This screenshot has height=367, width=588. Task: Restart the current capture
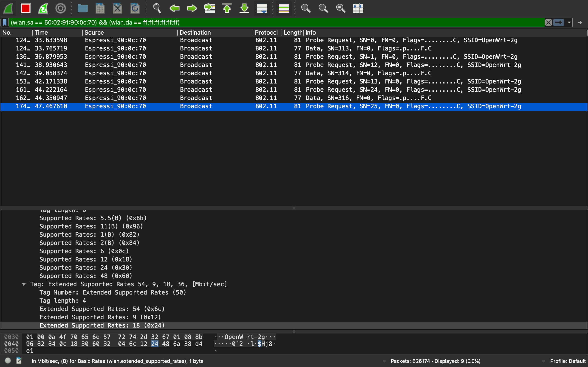coord(43,8)
